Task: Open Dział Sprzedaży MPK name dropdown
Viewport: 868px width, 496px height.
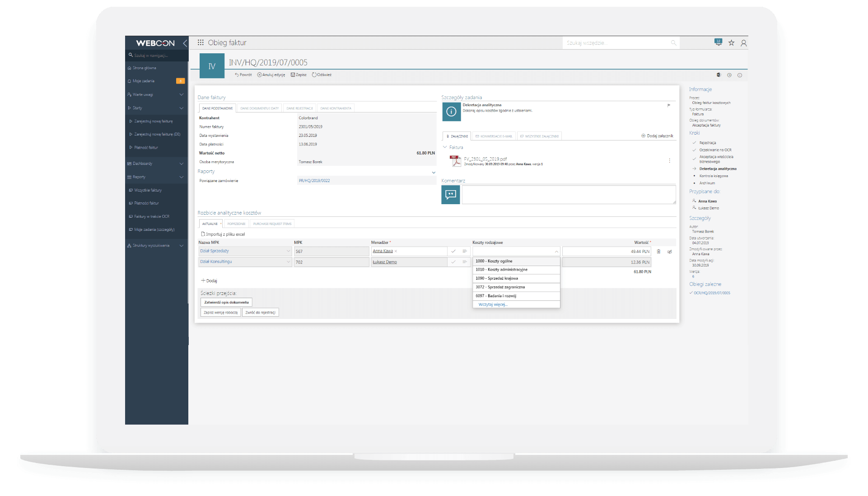Action: [x=288, y=251]
